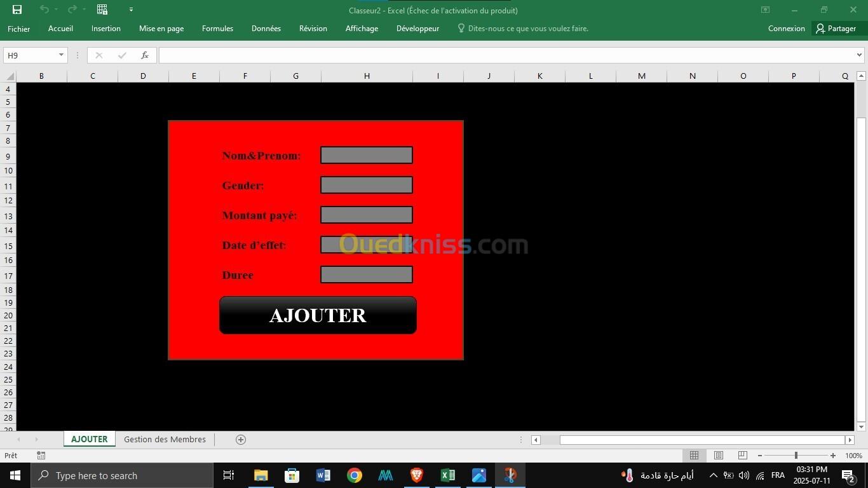Screen dimensions: 868x488
Task: Open Customize Quick Access Toolbar dropdown
Action: 131,10
